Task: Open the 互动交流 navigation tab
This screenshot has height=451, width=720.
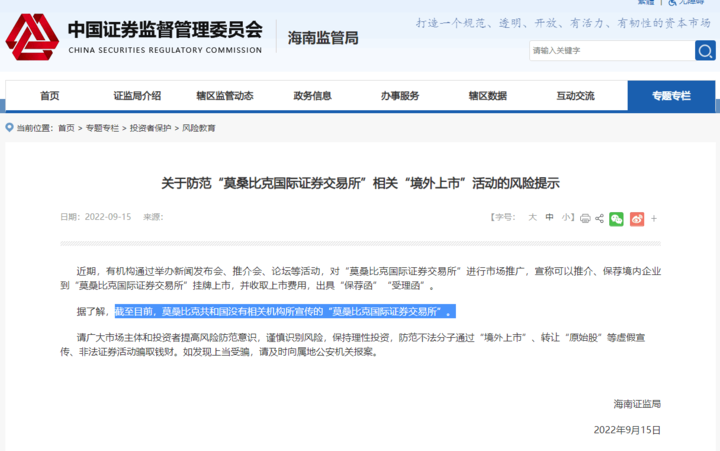Action: [575, 96]
